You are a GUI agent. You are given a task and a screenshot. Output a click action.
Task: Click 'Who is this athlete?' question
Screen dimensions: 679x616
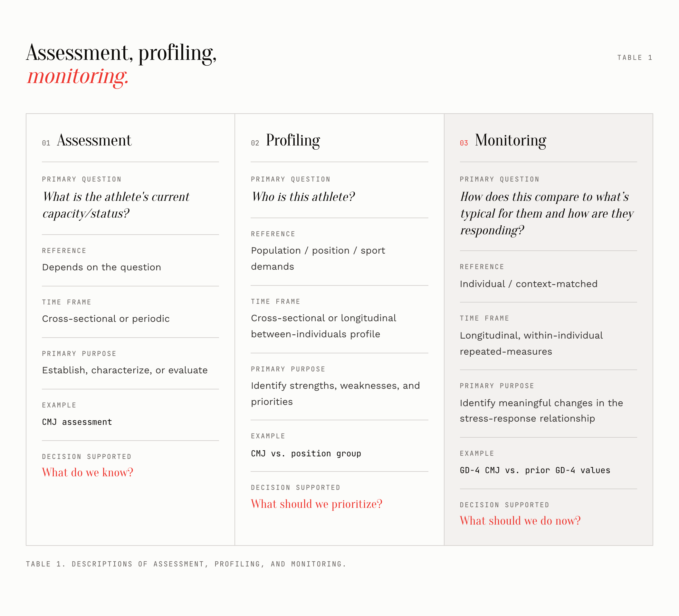303,197
